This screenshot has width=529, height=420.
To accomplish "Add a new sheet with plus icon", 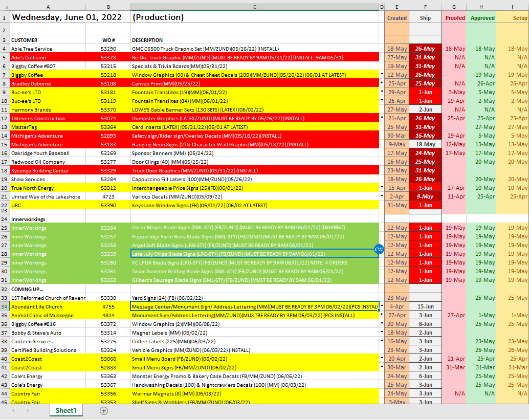I will 104,411.
